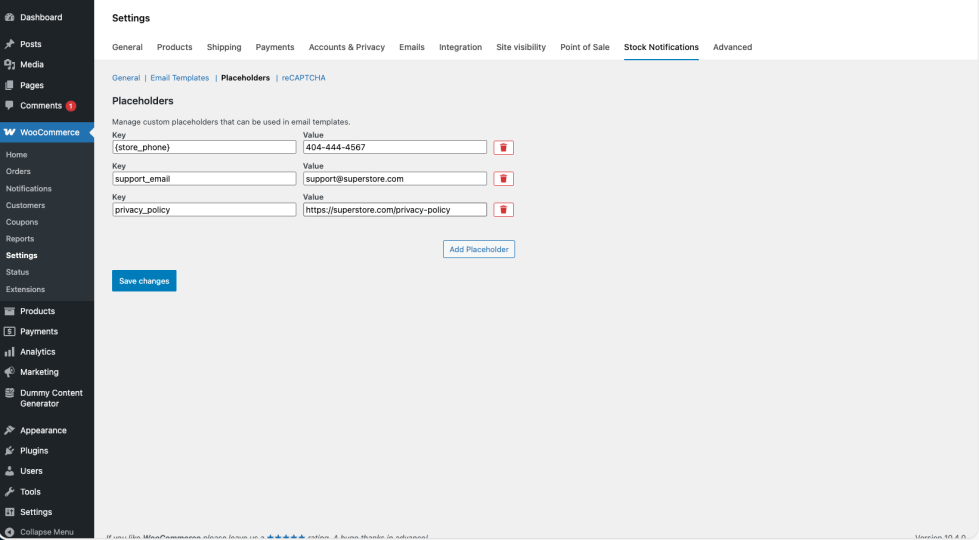Open the reCAPTCHA sub-section link
The height and width of the screenshot is (540, 979).
(x=303, y=78)
